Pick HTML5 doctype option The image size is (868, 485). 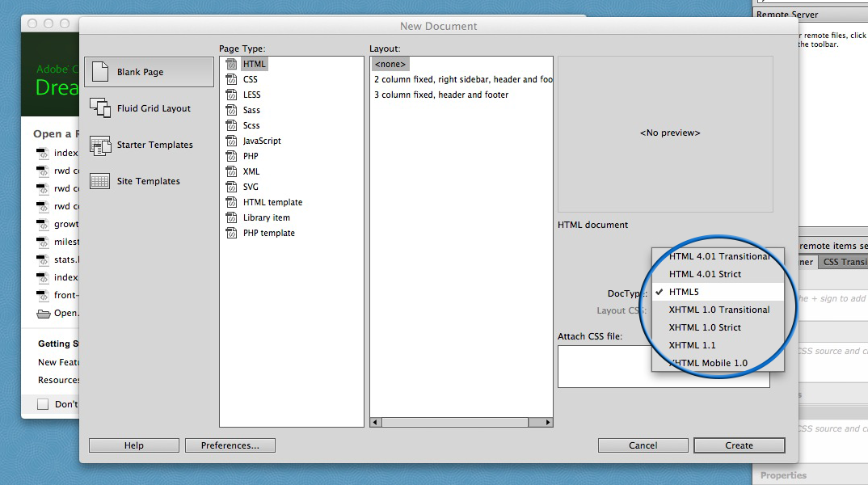pyautogui.click(x=718, y=292)
